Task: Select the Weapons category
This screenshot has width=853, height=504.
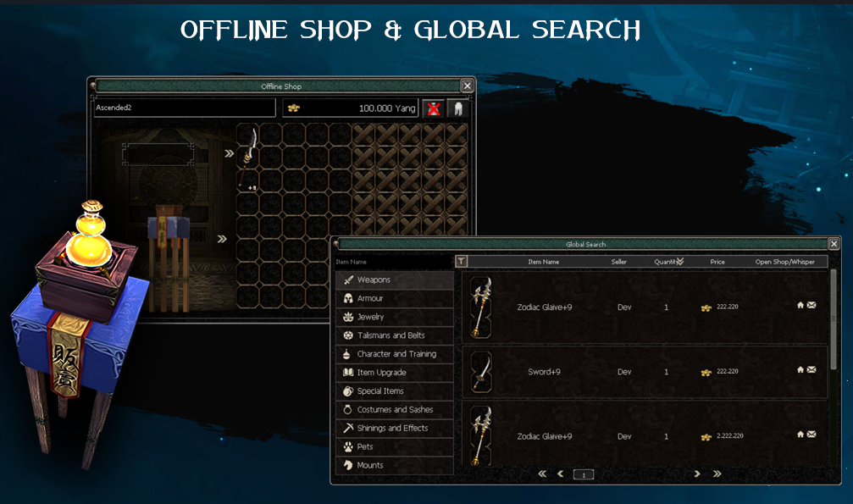Action: click(x=395, y=280)
